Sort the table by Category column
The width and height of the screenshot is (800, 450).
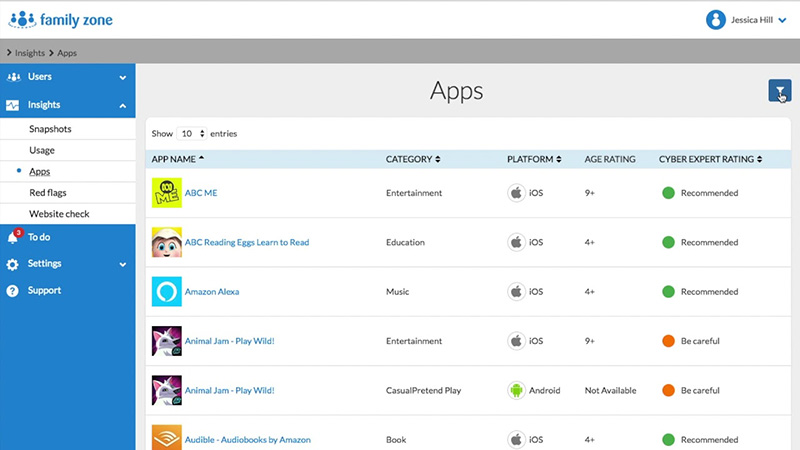(x=412, y=159)
